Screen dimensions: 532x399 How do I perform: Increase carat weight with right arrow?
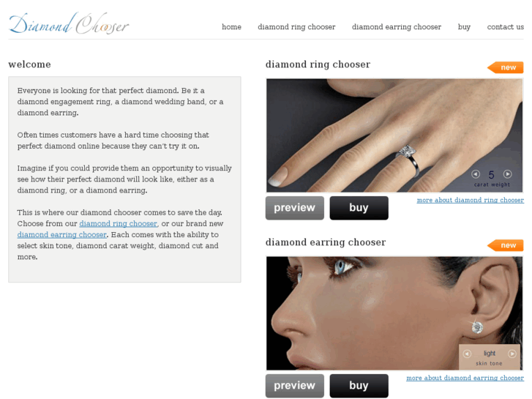(x=508, y=174)
